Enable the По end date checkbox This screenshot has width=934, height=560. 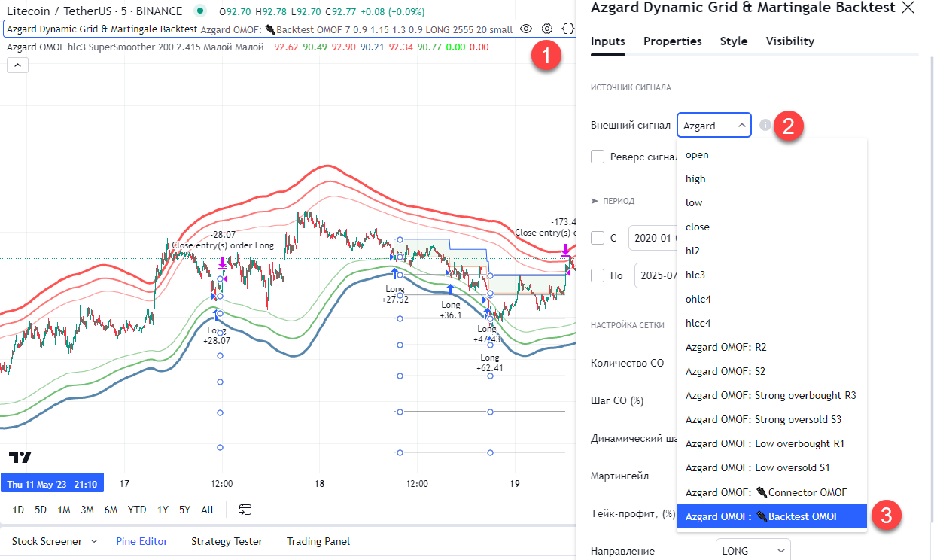coord(598,275)
